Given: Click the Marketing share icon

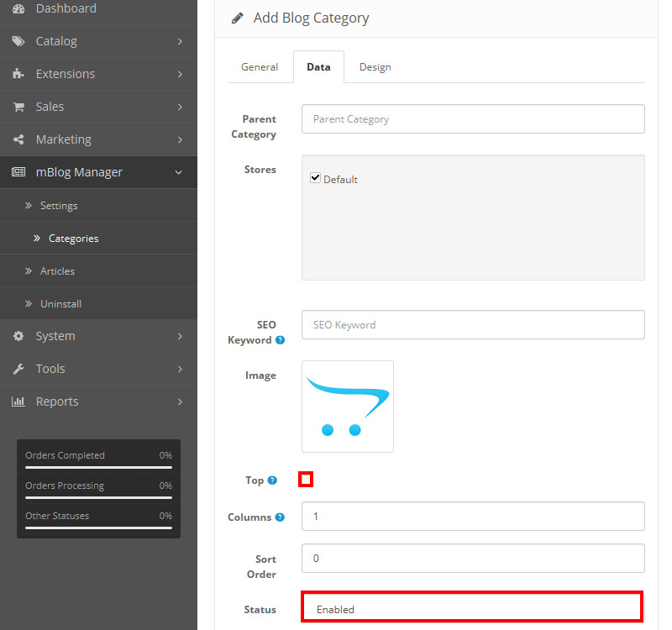Looking at the screenshot, I should (x=18, y=139).
